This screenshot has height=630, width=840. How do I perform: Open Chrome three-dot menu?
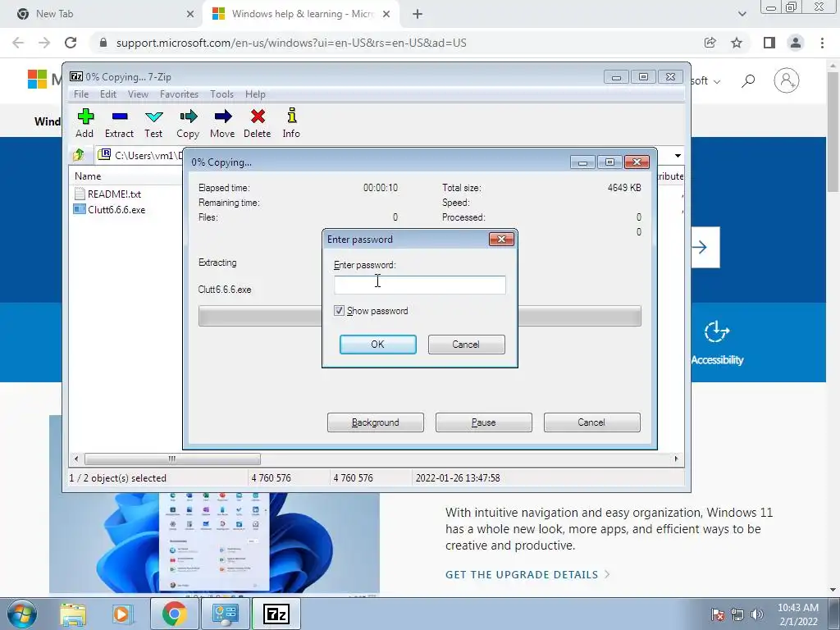pyautogui.click(x=822, y=43)
